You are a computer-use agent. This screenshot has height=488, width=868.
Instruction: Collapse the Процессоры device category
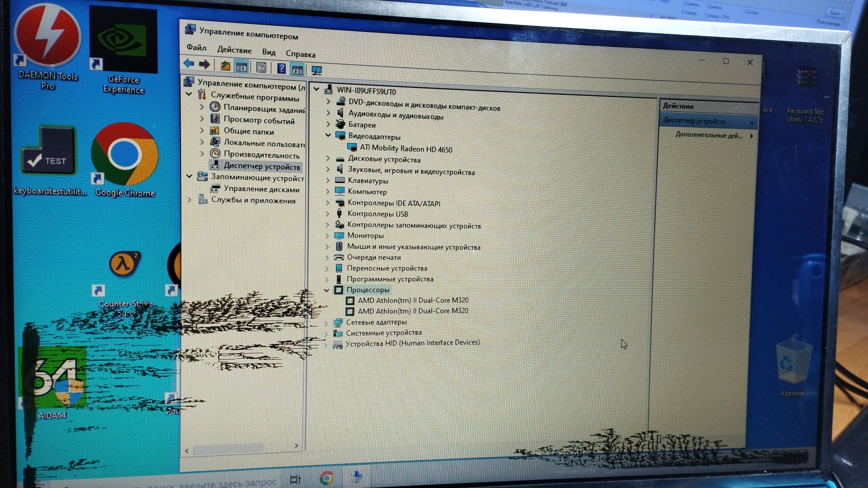click(327, 290)
